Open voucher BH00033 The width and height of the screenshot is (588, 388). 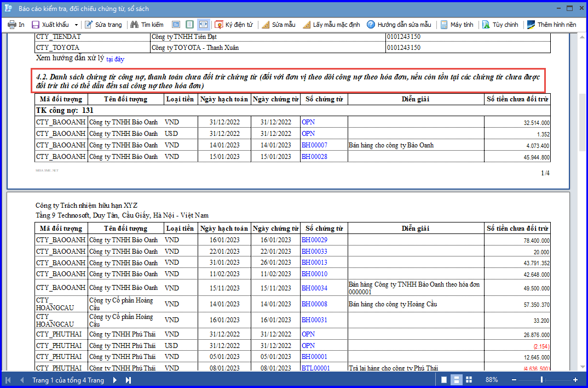(314, 252)
